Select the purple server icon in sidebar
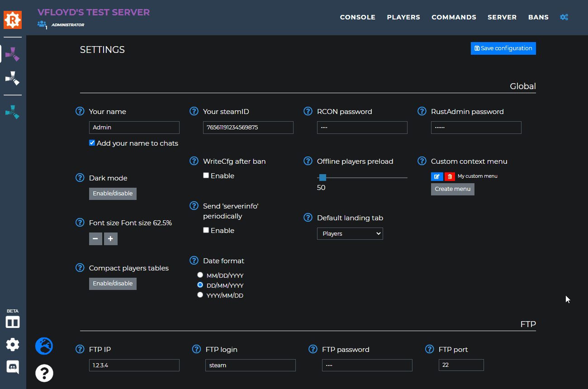This screenshot has height=389, width=588. coord(12,54)
